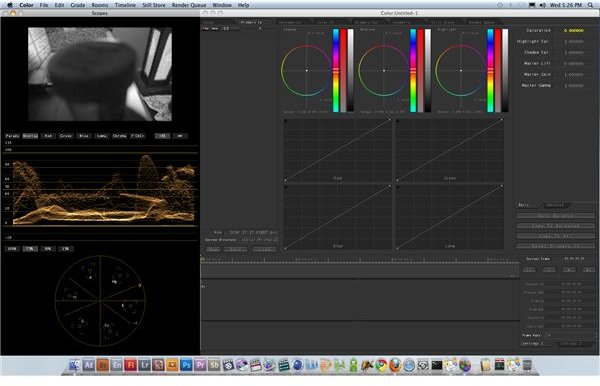Adjust the Shadow hue slider strip
The height and width of the screenshot is (386, 600).
point(336,71)
